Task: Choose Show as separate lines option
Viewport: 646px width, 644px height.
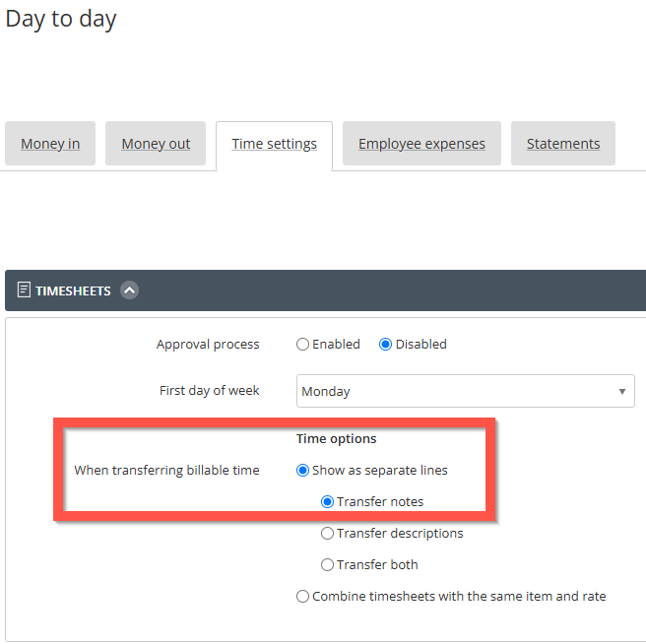Action: pos(303,470)
